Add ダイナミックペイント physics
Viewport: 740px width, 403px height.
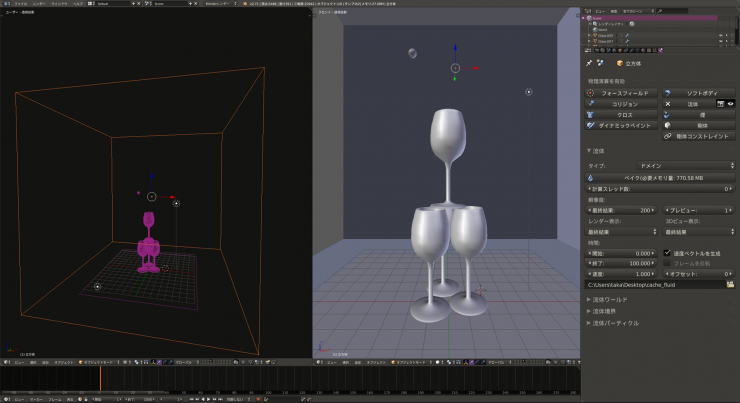pyautogui.click(x=621, y=126)
